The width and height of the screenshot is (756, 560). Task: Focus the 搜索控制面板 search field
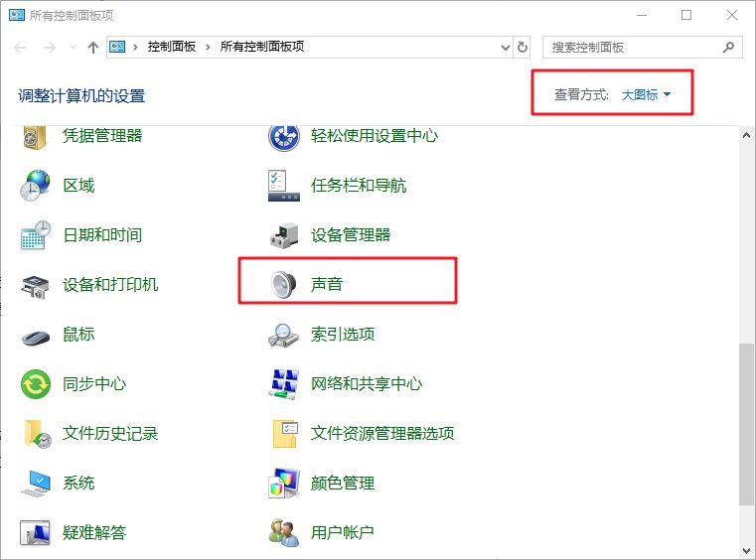click(x=642, y=48)
